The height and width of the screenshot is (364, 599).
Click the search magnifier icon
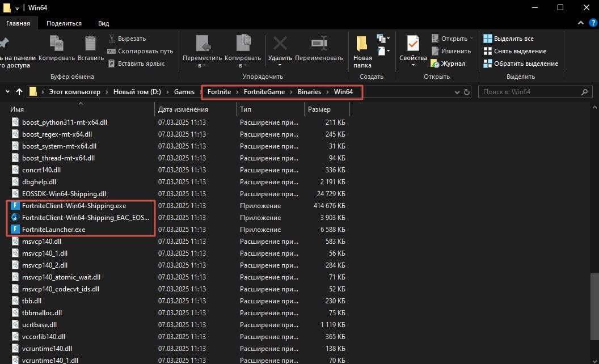584,92
